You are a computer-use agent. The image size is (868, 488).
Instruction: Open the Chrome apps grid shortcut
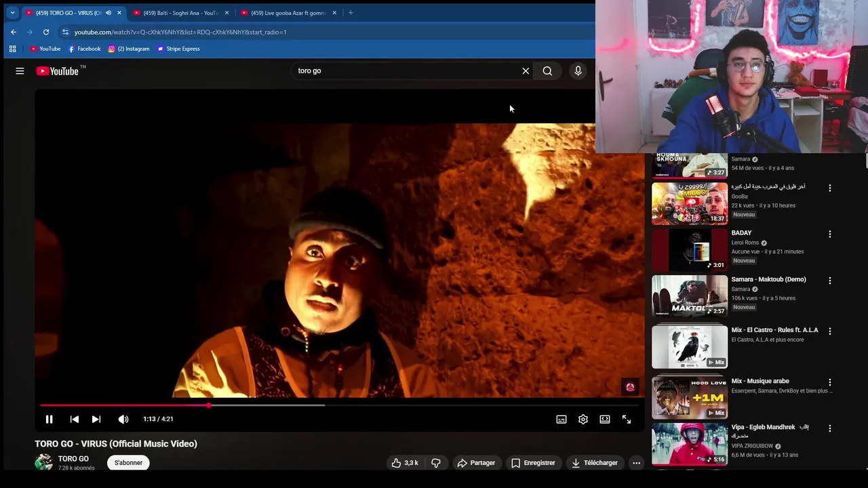click(12, 49)
